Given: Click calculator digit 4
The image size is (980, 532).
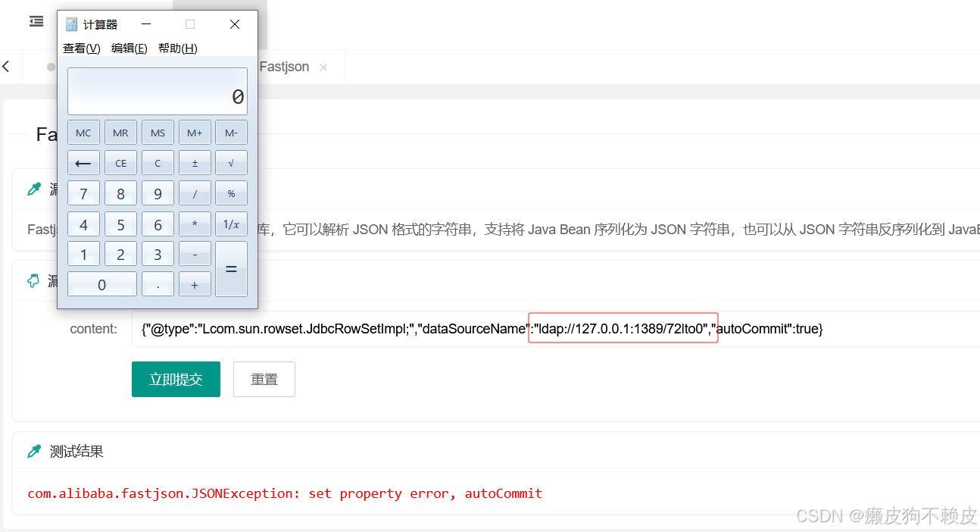Looking at the screenshot, I should click(83, 224).
